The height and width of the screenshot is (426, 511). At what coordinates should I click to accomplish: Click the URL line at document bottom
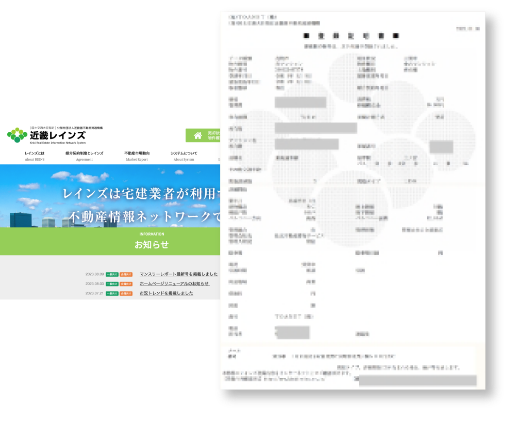274,379
